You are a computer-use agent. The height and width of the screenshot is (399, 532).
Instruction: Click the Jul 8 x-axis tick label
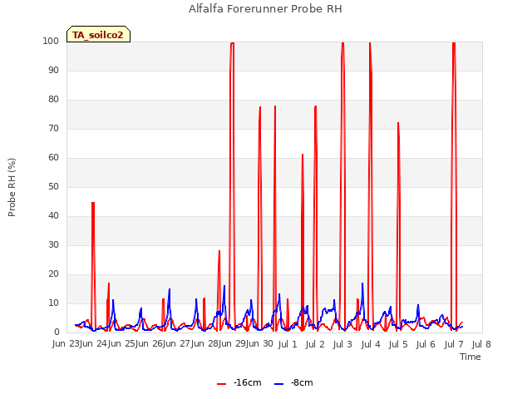pyautogui.click(x=481, y=344)
